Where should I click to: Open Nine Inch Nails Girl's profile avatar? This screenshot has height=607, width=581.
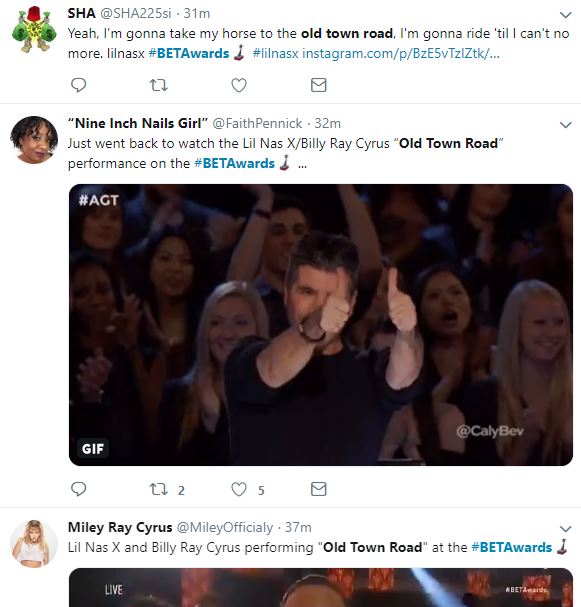pos(34,139)
